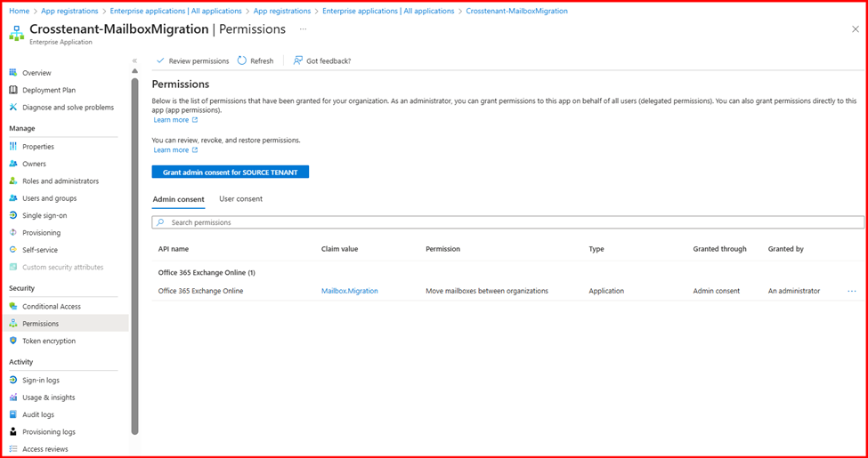Image resolution: width=868 pixels, height=458 pixels.
Task: Open more options ellipsis beside page title
Action: pyautogui.click(x=303, y=29)
